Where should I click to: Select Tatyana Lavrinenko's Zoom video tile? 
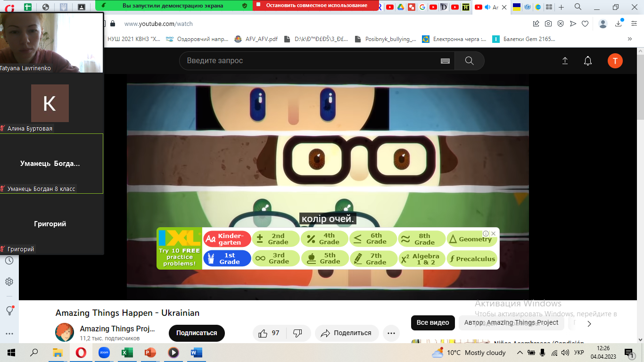[51, 42]
